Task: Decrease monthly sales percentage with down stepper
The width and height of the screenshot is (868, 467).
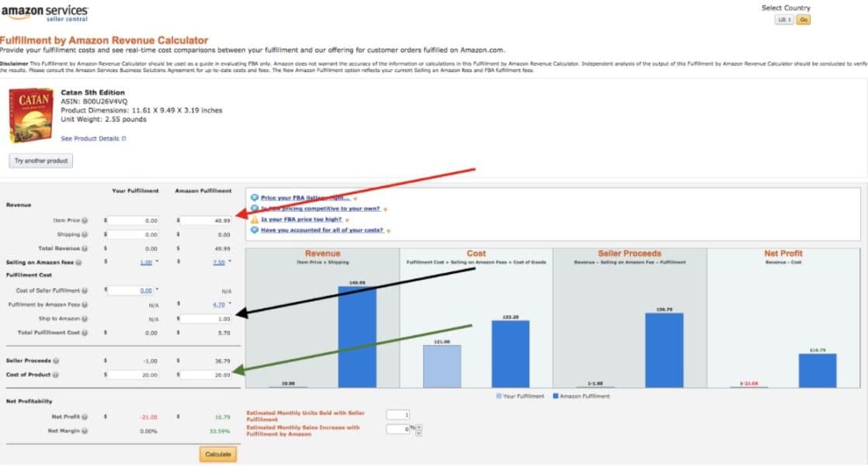Action: pos(418,433)
